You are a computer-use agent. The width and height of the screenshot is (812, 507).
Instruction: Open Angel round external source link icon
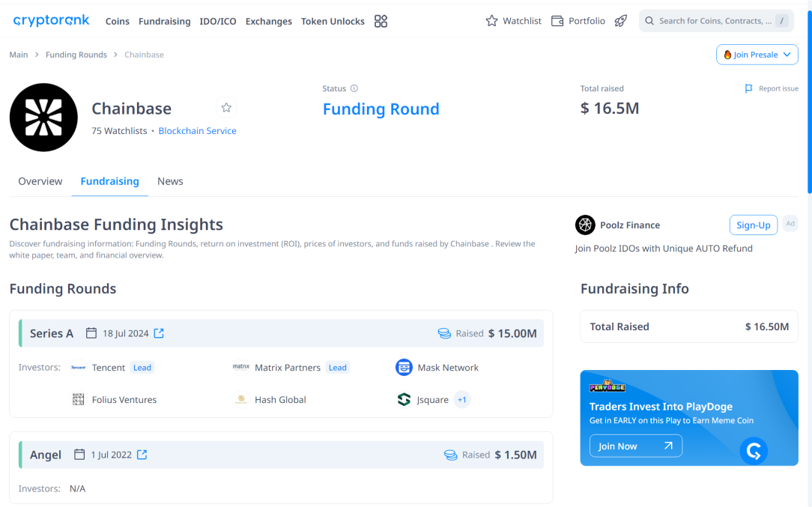[142, 454]
